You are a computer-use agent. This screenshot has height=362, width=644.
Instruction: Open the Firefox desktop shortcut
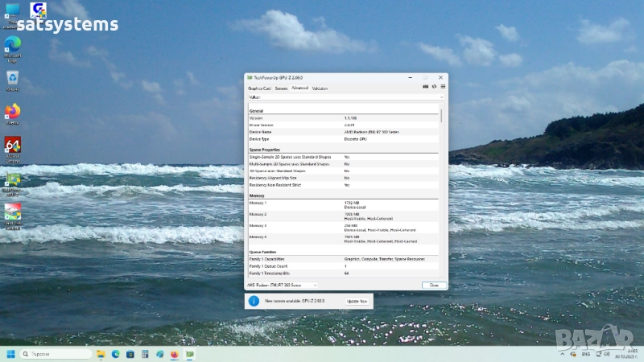(x=13, y=113)
